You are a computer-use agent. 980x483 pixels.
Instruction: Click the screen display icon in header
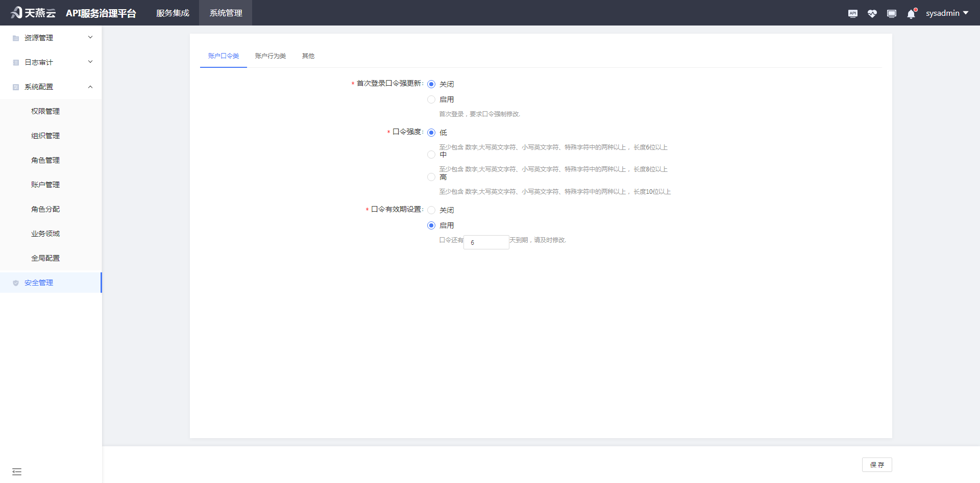(891, 14)
